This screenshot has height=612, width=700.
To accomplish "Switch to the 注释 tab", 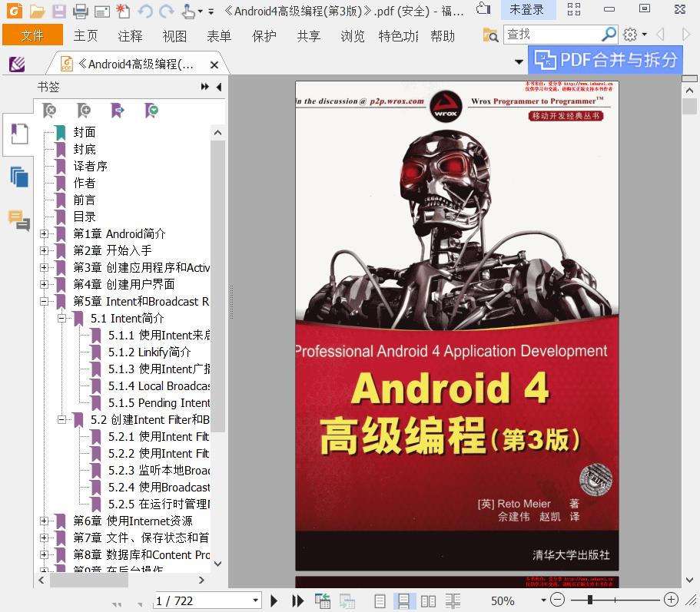I will tap(130, 35).
